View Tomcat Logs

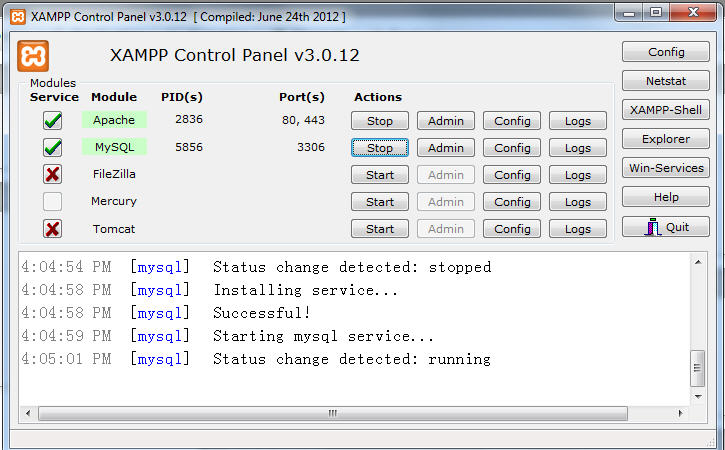tap(578, 229)
